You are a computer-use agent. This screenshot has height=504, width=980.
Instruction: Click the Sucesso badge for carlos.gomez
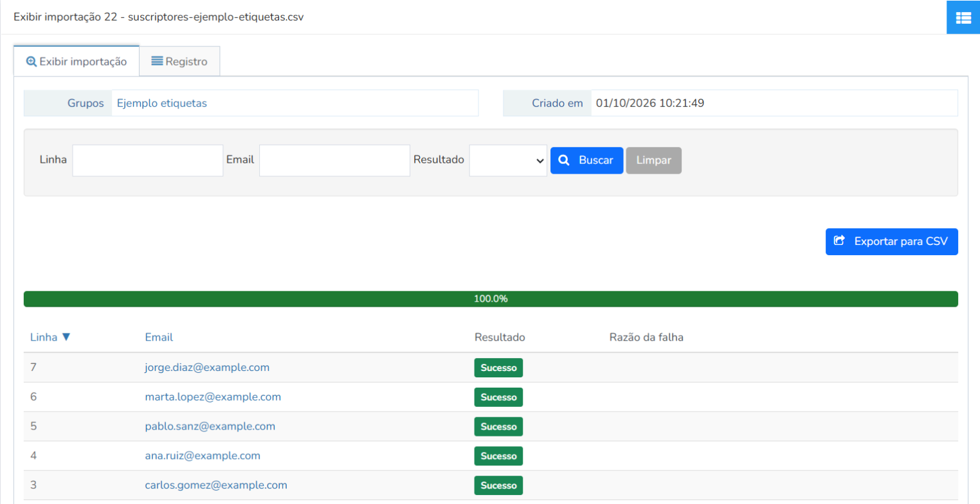point(498,486)
